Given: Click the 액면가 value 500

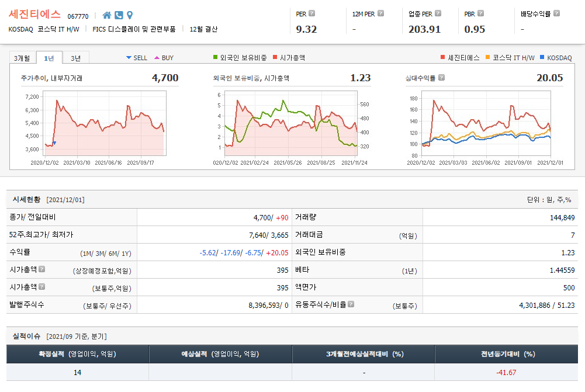Looking at the screenshot, I should [x=569, y=288].
